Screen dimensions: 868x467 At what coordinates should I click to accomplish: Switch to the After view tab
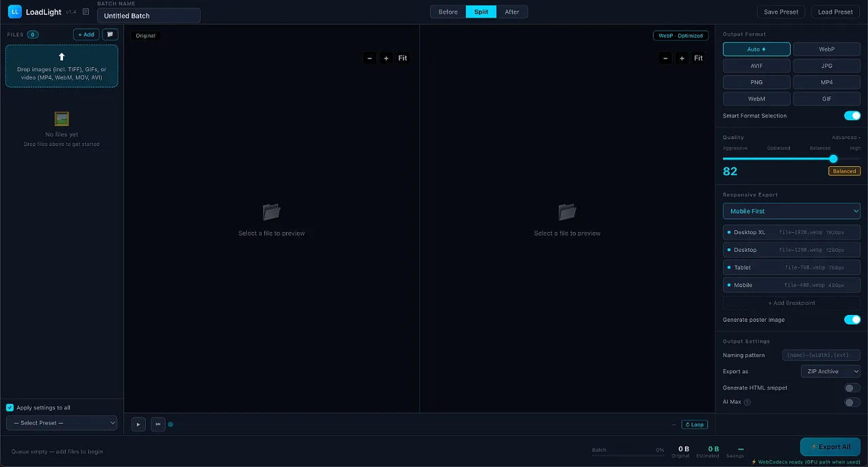tap(512, 12)
